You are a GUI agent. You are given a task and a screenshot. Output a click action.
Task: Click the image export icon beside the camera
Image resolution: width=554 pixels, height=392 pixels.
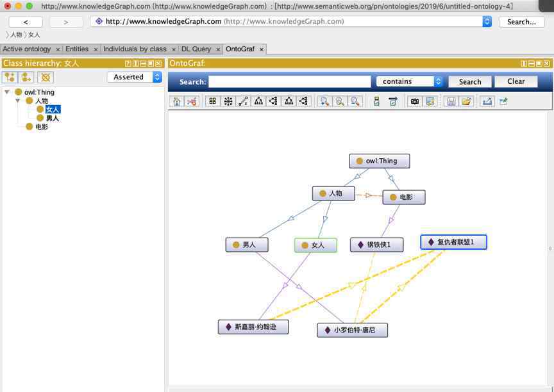click(x=430, y=102)
